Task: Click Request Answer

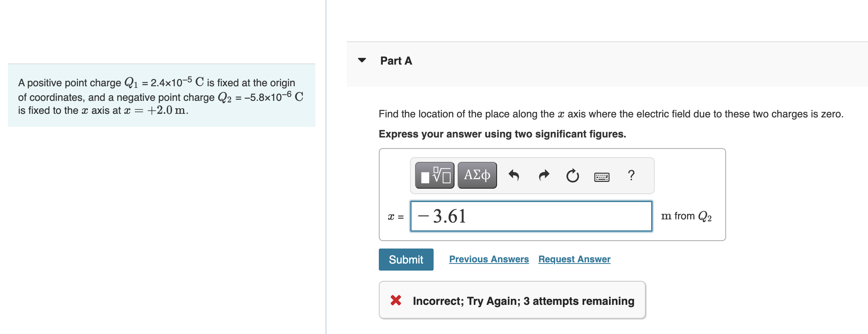Action: point(574,259)
